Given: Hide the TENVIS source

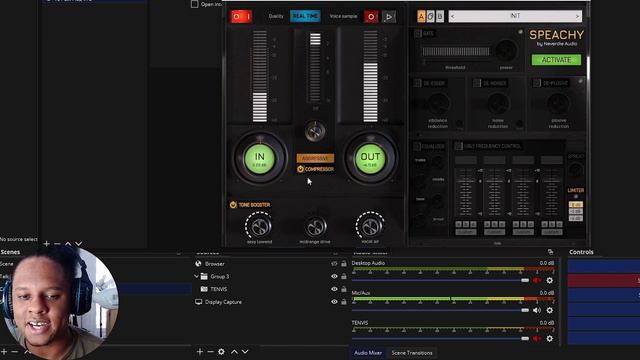Looking at the screenshot, I should coord(334,289).
